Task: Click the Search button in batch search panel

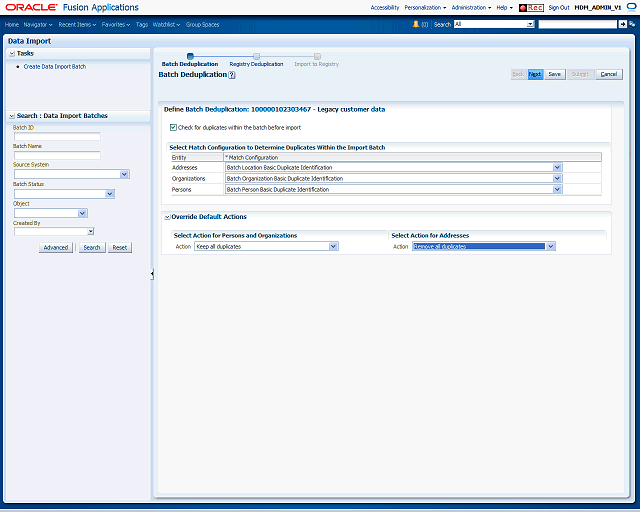Action: pos(92,247)
